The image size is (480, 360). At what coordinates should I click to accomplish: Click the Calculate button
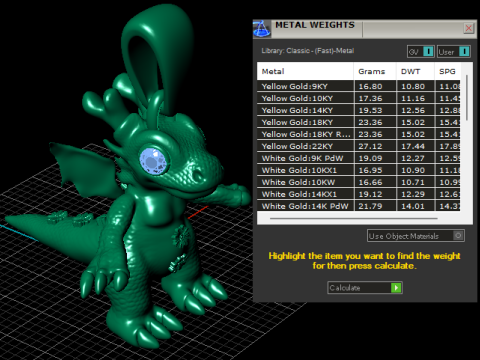(x=365, y=288)
